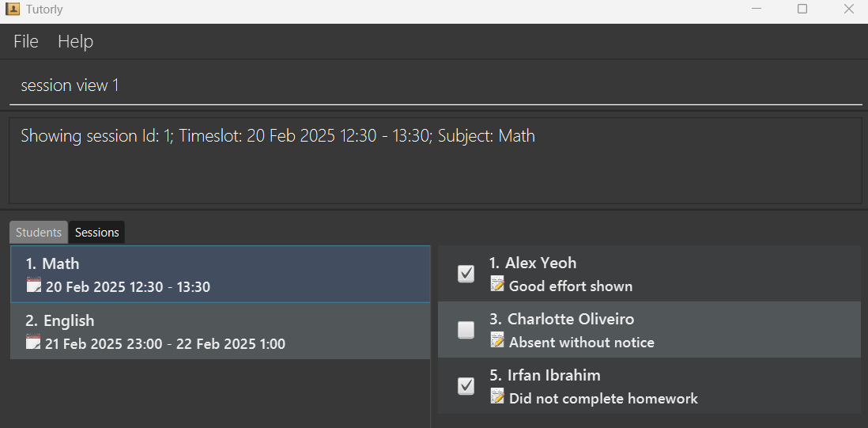Click the calendar icon beside English session time

[x=34, y=343]
